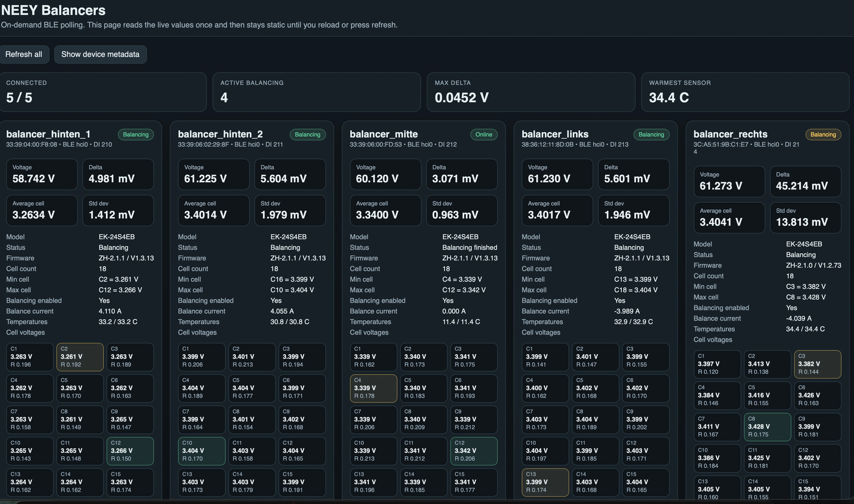Click the Warmest Sensor 34.4 C card

[x=745, y=92]
